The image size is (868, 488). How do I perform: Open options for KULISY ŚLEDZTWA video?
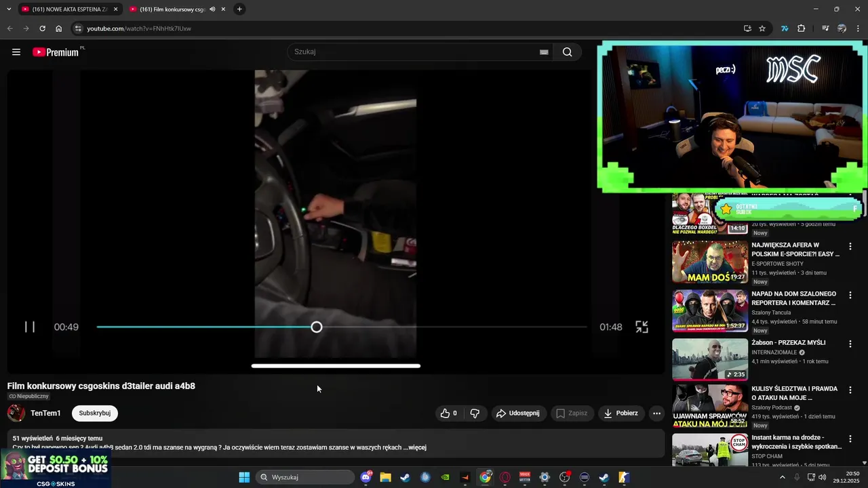850,390
